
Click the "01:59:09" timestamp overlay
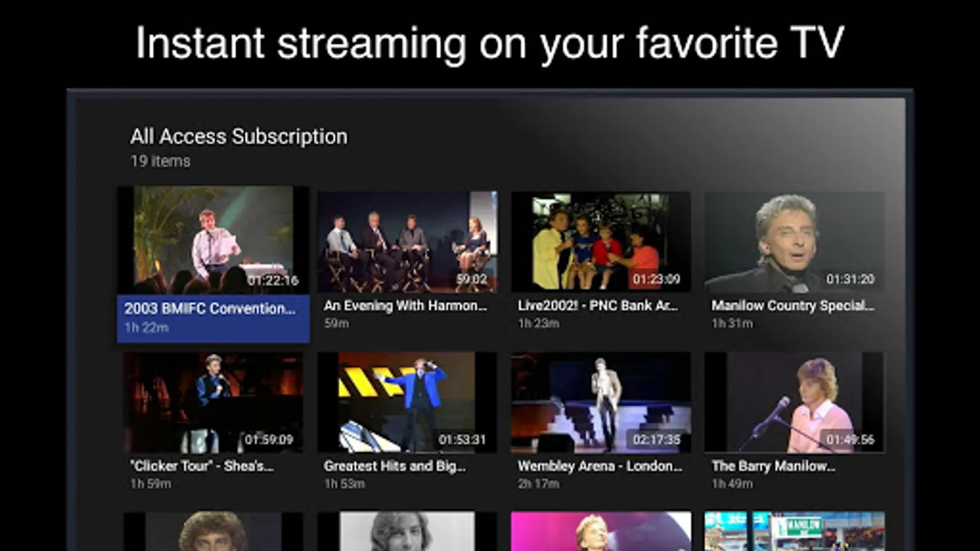(x=269, y=440)
